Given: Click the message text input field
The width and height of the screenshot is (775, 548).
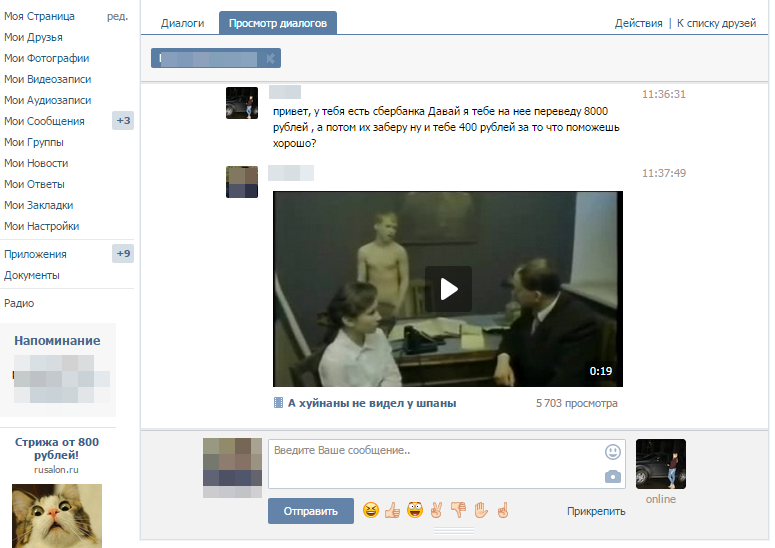Looking at the screenshot, I should (435, 464).
